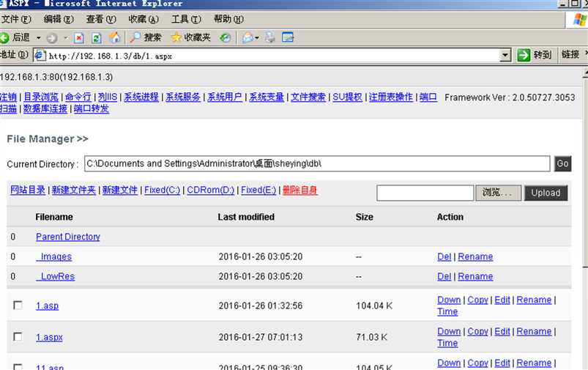Open the _Images folder link
This screenshot has width=588, height=370.
54,256
